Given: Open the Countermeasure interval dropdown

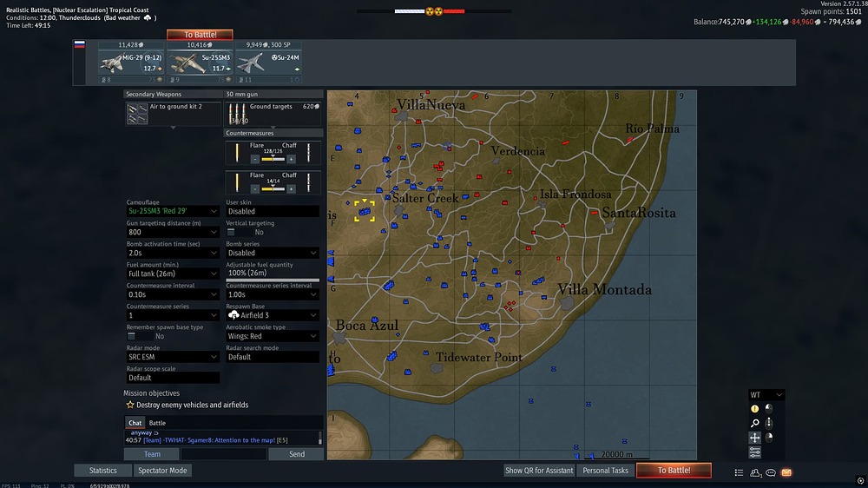Looking at the screenshot, I should coord(173,294).
